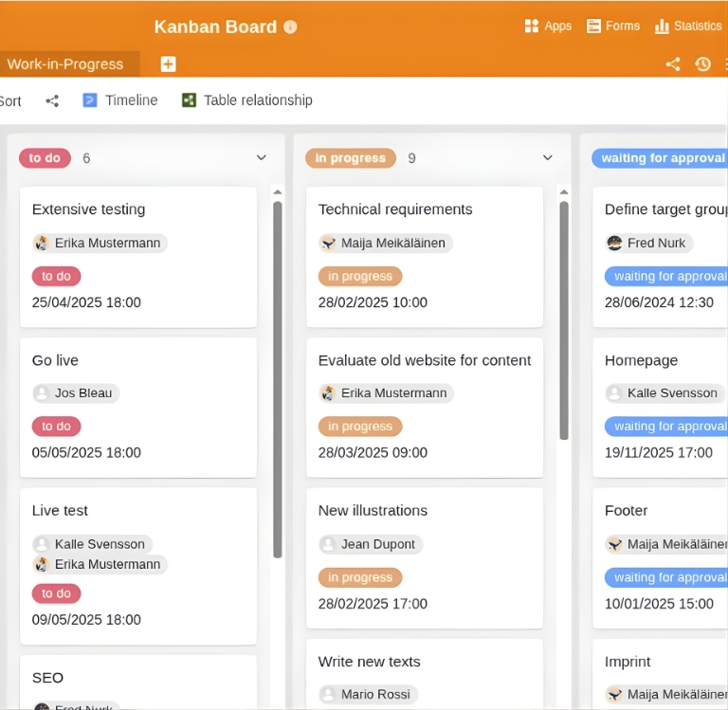
Task: Click the Table relationship plugin icon
Action: pos(189,100)
